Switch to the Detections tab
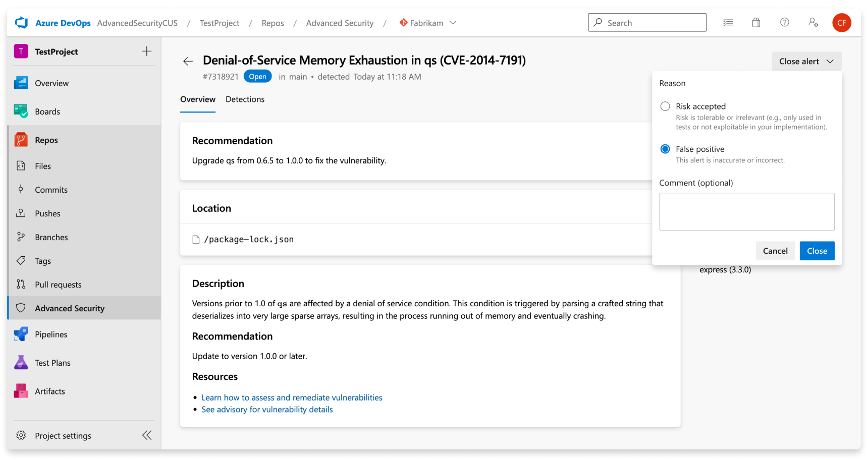This screenshot has height=460, width=868. [245, 99]
